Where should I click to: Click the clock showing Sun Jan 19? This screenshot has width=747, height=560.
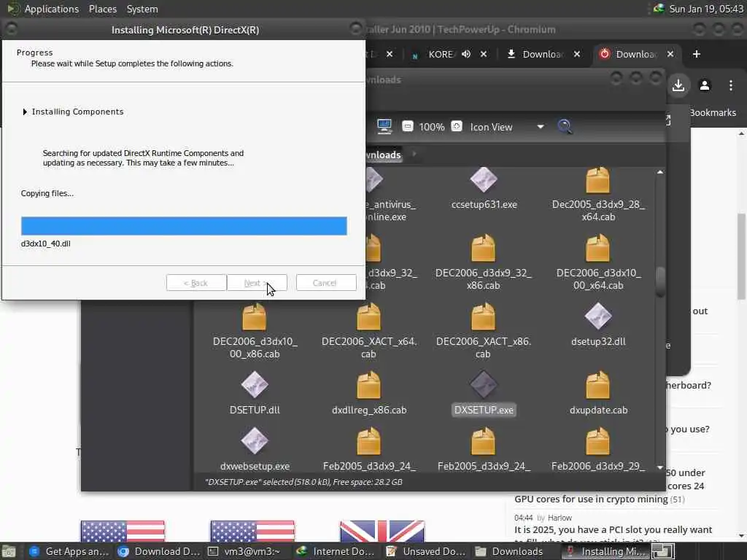click(x=706, y=9)
